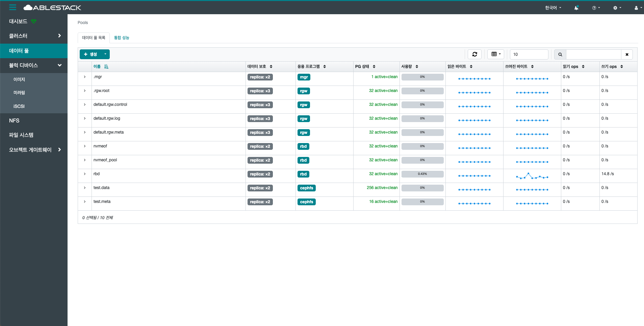The height and width of the screenshot is (326, 644).
Task: Open the table columns toggle menu
Action: pyautogui.click(x=496, y=54)
